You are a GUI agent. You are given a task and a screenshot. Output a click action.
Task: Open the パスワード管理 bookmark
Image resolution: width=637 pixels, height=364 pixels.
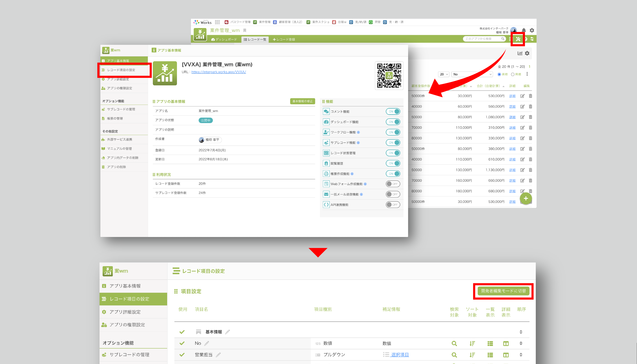click(x=238, y=22)
